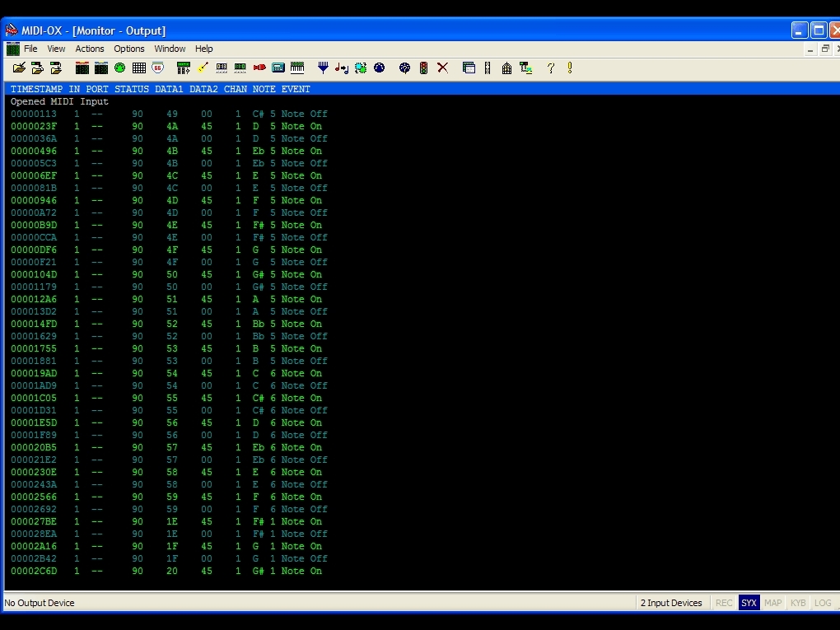Screen dimensions: 840x630
Task: Toggle the LOG status bar indicator
Action: 823,603
